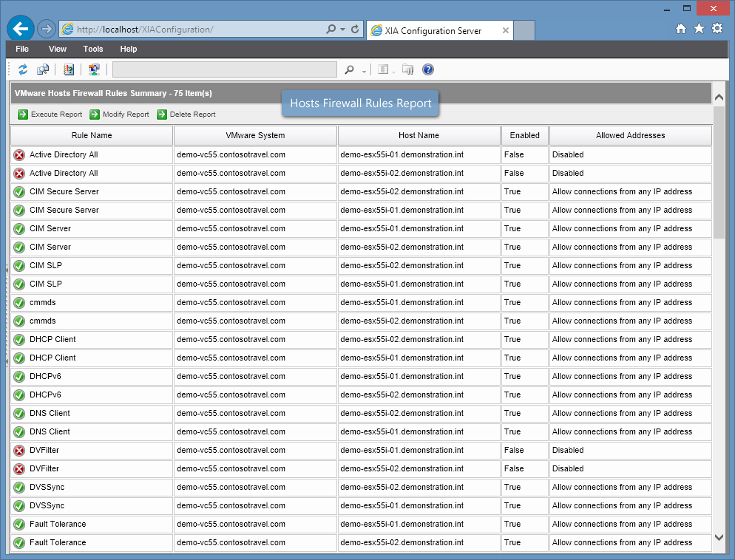Click green status icon for DHCPv6 on esx55i-02
The height and width of the screenshot is (560, 735).
19,395
